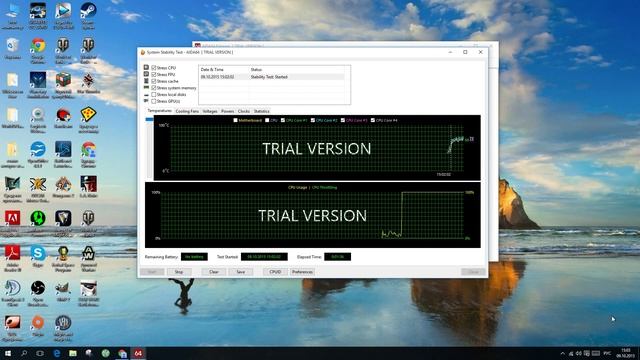Open CPUID from the bottom buttons
The width and height of the screenshot is (640, 360).
pyautogui.click(x=275, y=272)
